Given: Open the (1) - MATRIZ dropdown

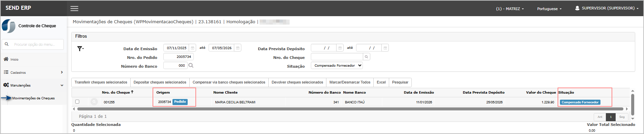Looking at the screenshot, I should coord(510,9).
